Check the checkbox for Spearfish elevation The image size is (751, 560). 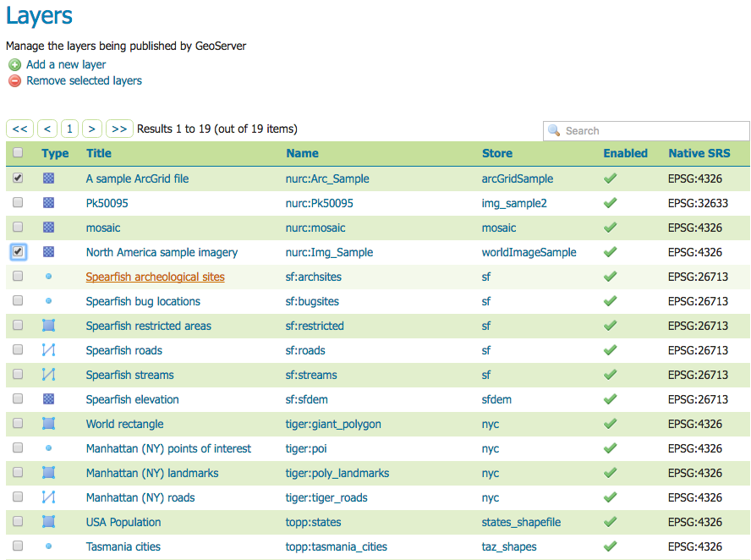click(17, 398)
